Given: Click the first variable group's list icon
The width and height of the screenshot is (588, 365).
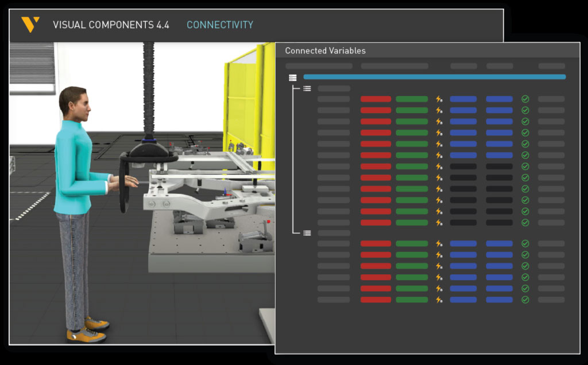Looking at the screenshot, I should coord(307,88).
